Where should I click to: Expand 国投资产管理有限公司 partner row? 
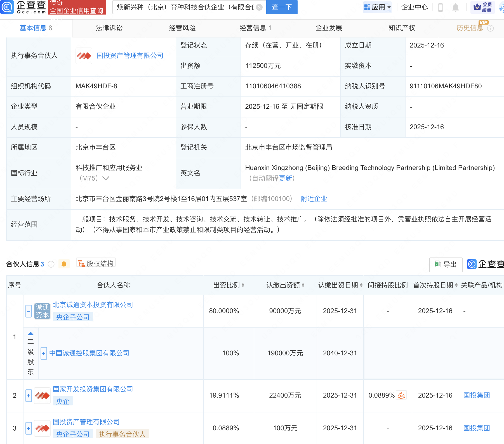pyautogui.click(x=29, y=428)
